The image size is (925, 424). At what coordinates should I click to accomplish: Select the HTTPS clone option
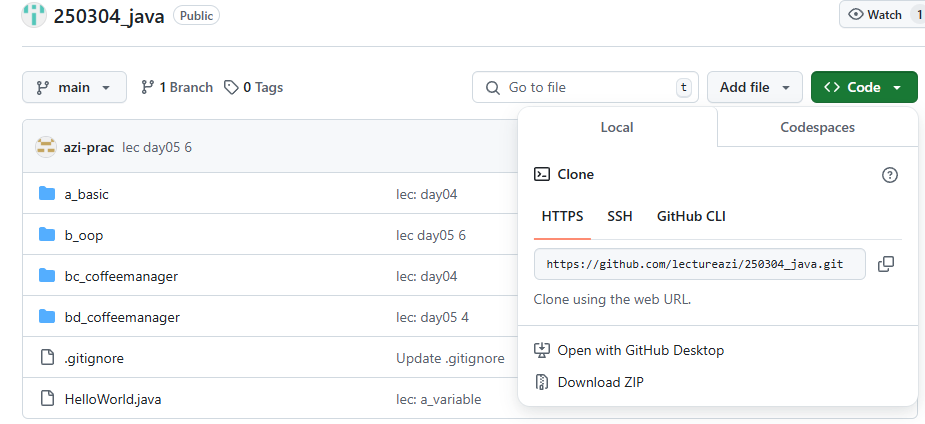tap(562, 216)
